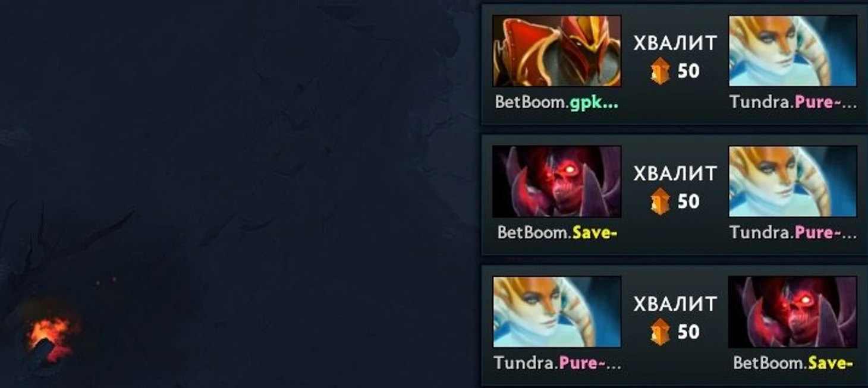Select Tundra.Pure~ name in bottom notification
Viewport: 868px width, 388px height.
[557, 362]
